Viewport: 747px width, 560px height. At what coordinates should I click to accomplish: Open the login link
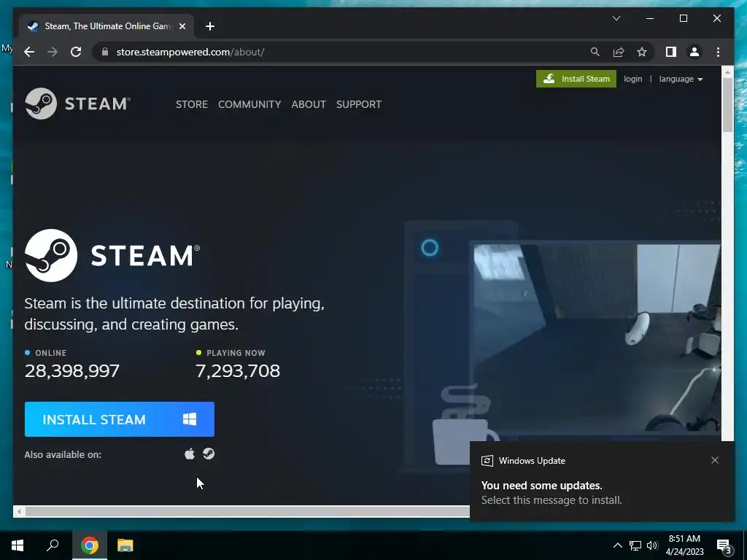pyautogui.click(x=632, y=79)
